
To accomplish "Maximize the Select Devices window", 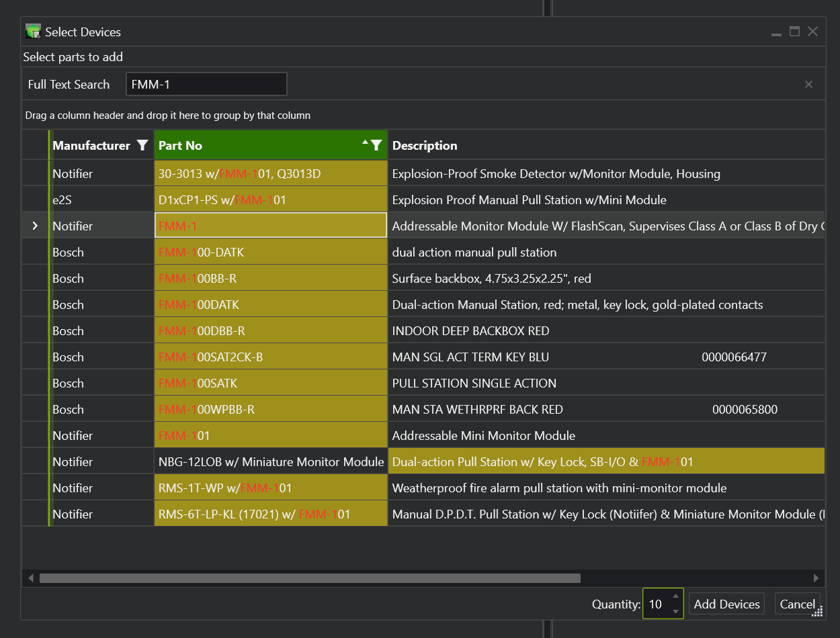I will [794, 32].
